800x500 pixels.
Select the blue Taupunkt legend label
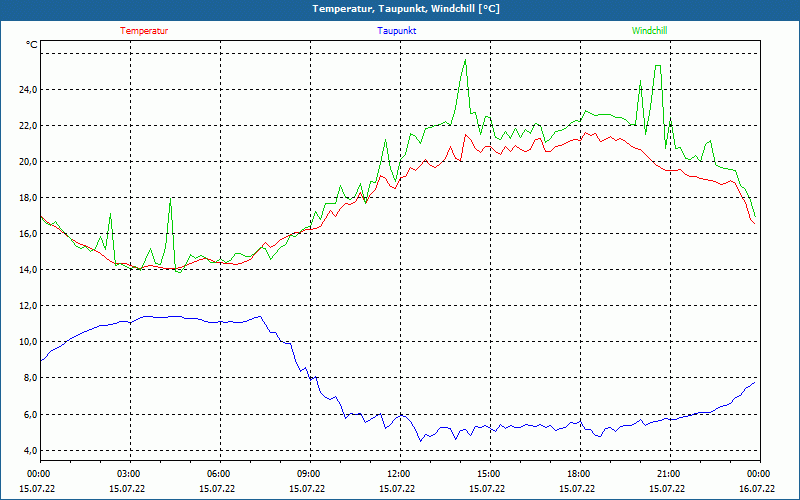[397, 31]
